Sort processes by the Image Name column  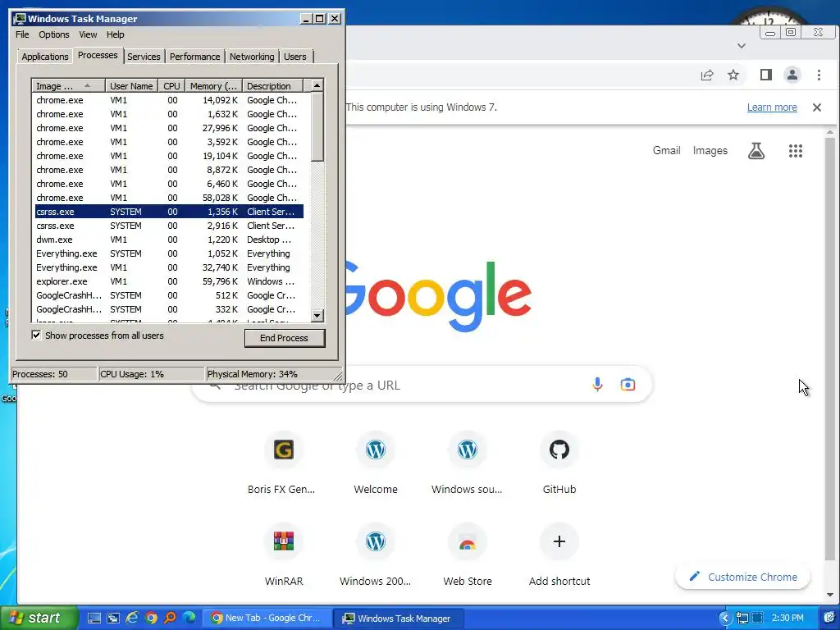[68, 85]
